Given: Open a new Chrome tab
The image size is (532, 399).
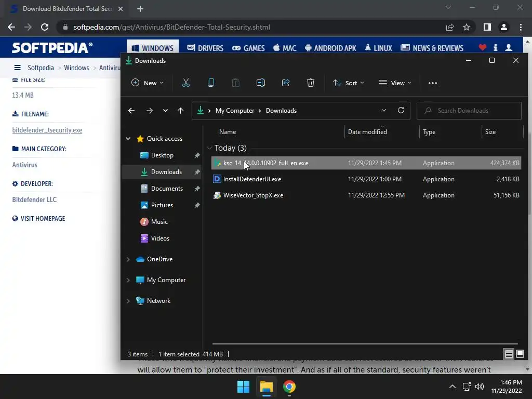Looking at the screenshot, I should click(x=140, y=9).
